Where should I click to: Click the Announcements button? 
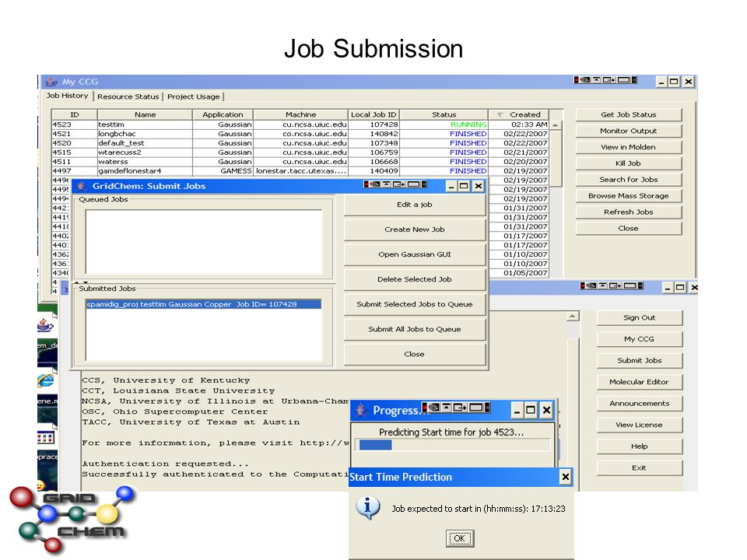640,404
